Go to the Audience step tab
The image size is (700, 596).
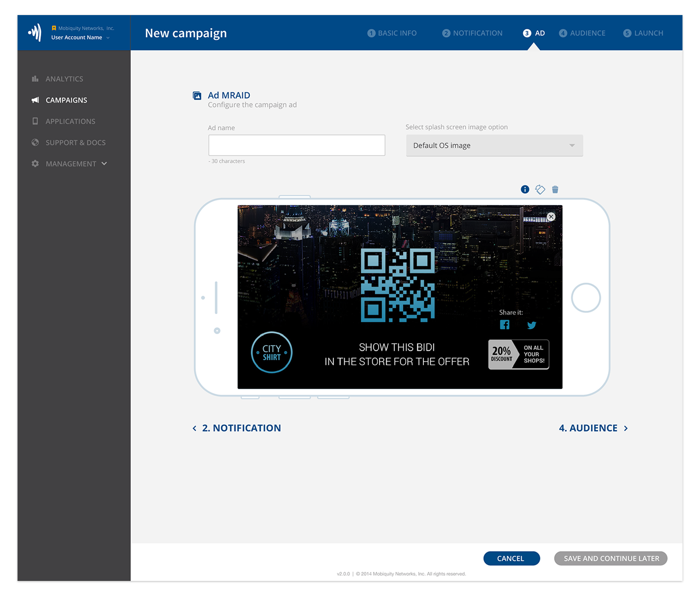(x=582, y=33)
